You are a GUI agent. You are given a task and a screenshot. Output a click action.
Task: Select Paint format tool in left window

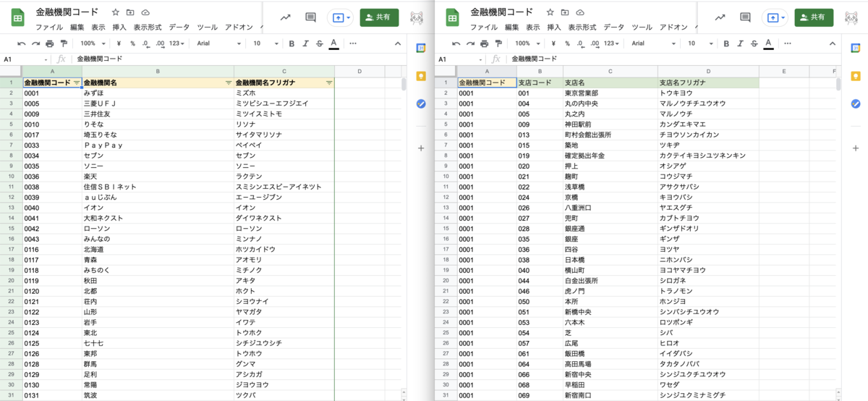point(64,43)
